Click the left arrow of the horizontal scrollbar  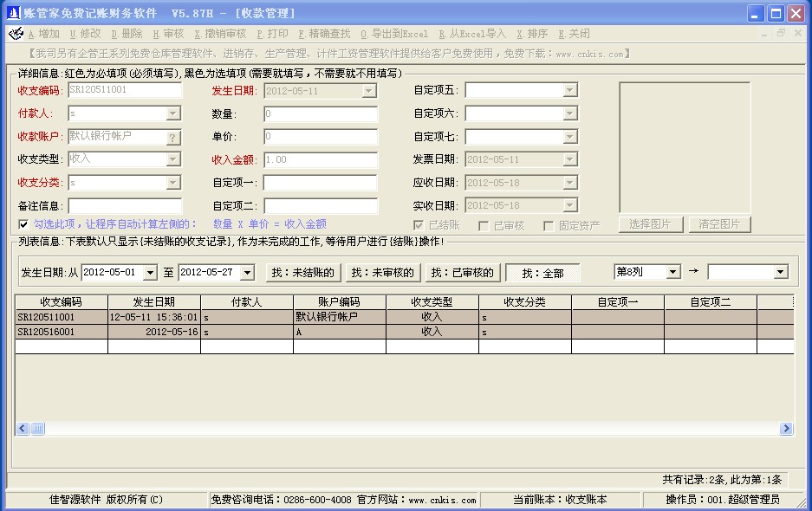coord(23,429)
